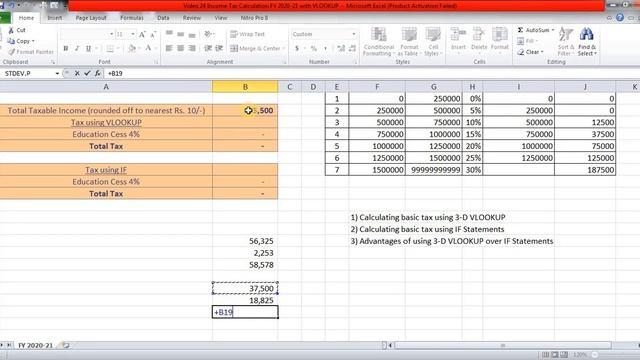
Task: Click the Copy icon in Clipboard group
Action: 11,41
